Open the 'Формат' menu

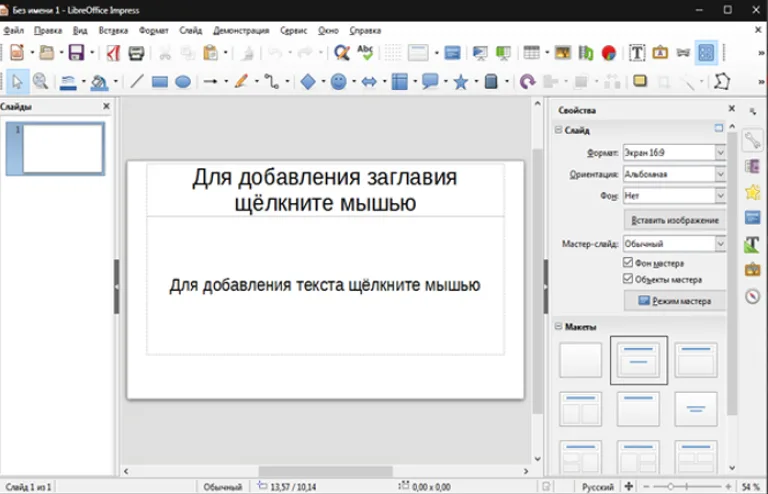[153, 30]
